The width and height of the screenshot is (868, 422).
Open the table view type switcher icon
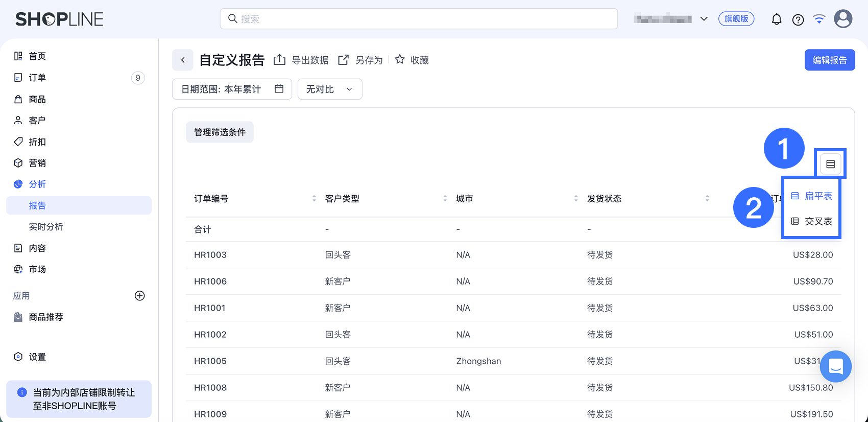[x=830, y=164]
